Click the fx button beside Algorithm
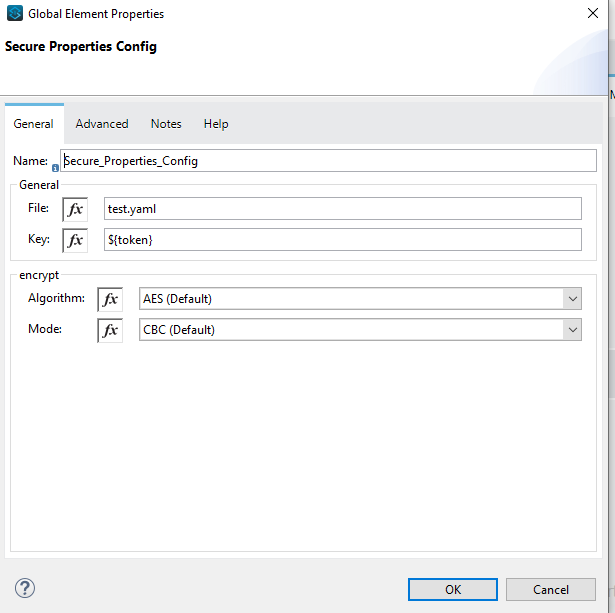The width and height of the screenshot is (615, 613). tap(110, 299)
